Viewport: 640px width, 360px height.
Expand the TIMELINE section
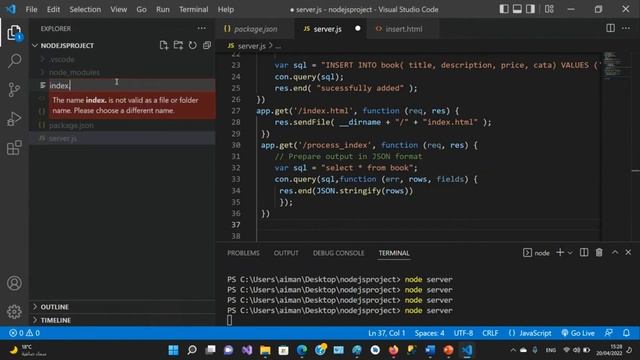pos(56,320)
